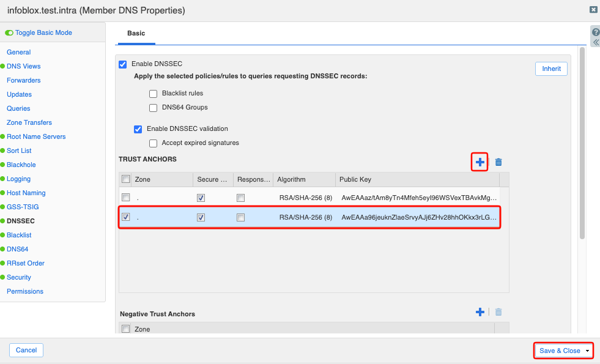The image size is (600, 364).
Task: Tick the DNS64 Groups checkbox
Action: [153, 108]
